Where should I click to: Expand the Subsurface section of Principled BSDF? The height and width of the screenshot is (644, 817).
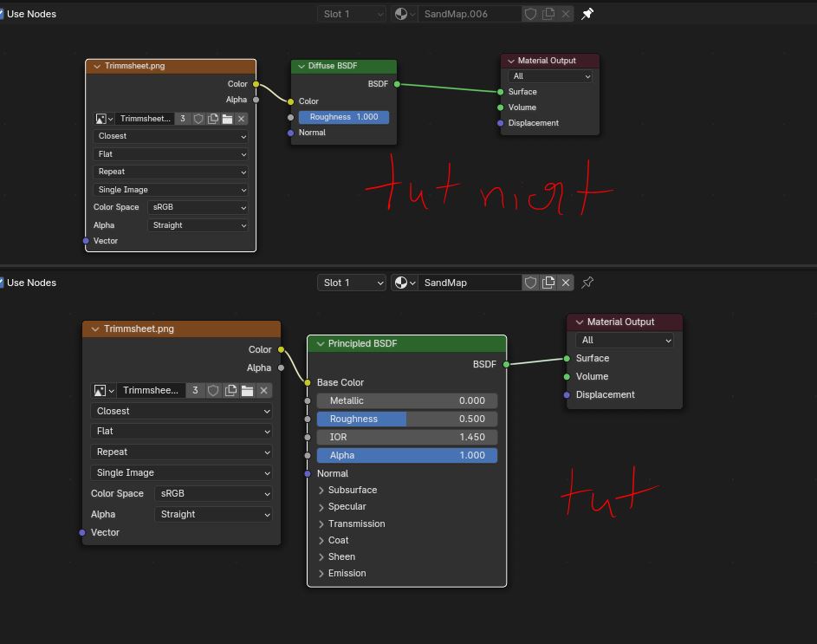click(321, 491)
